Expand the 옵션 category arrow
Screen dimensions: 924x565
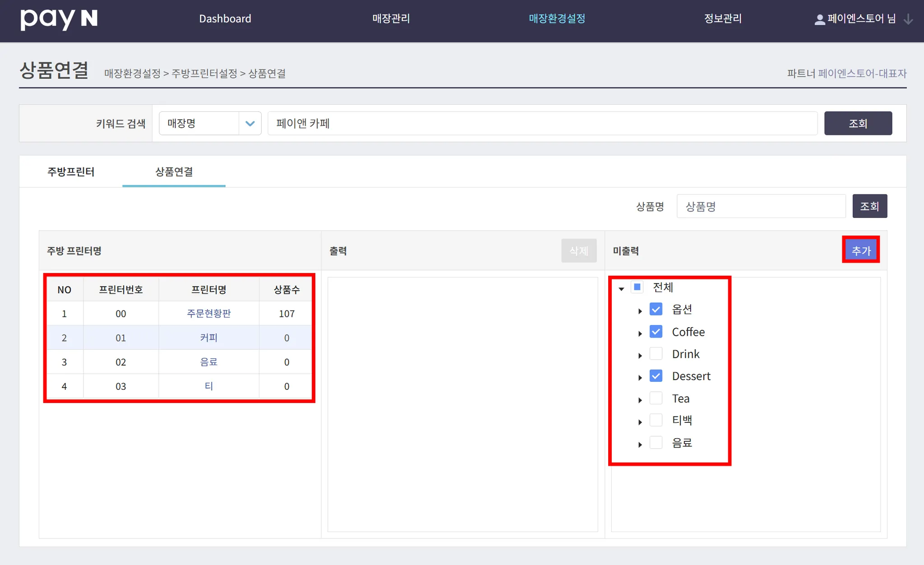tap(640, 311)
